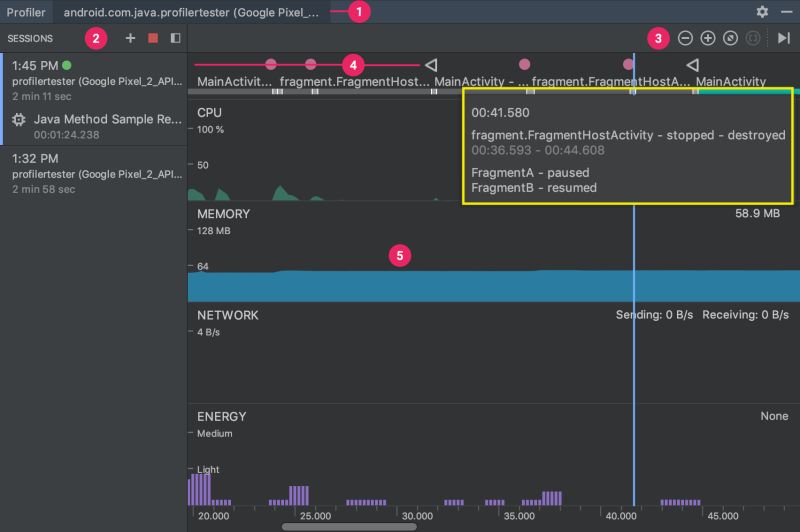The image size is (800, 532).
Task: Click the pink event dot above MainActivity - ...
Action: 524,64
